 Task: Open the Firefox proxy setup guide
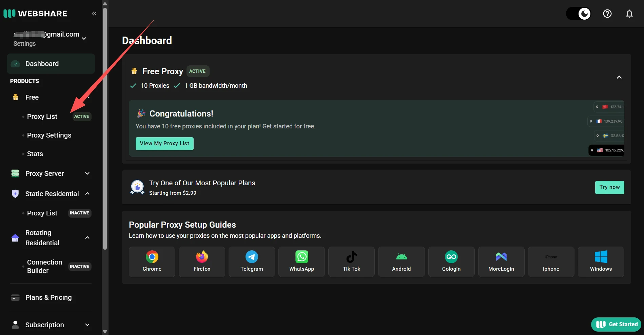tap(201, 261)
